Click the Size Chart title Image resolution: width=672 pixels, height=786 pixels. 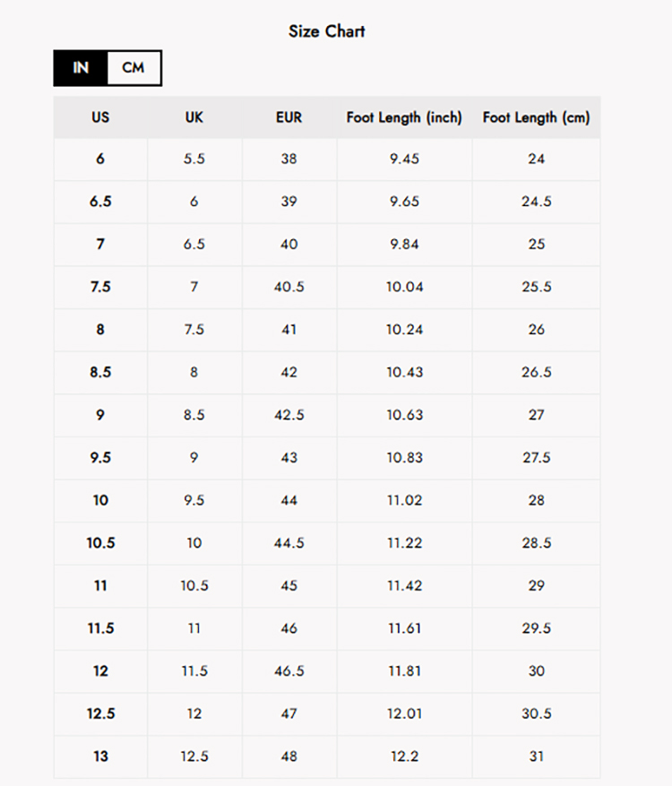[x=327, y=31]
